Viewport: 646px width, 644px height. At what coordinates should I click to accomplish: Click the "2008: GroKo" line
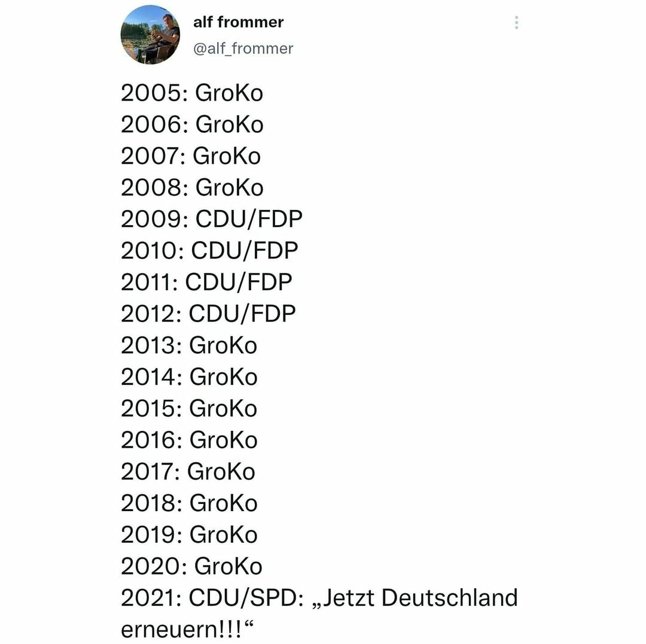[x=191, y=188]
